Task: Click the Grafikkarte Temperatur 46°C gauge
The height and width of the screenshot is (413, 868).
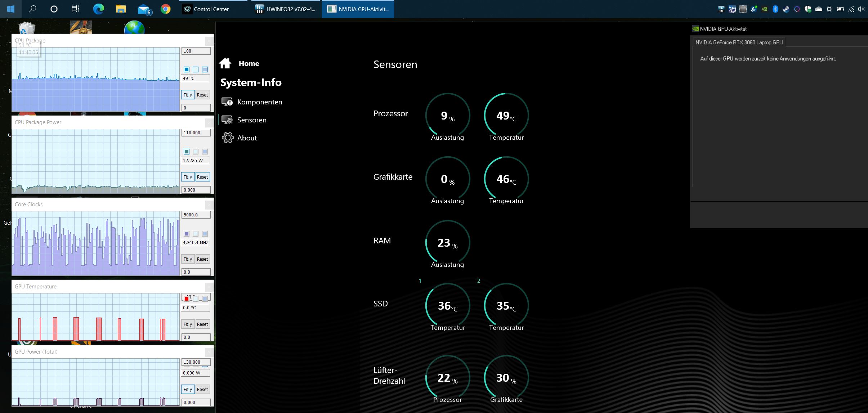Action: tap(506, 179)
